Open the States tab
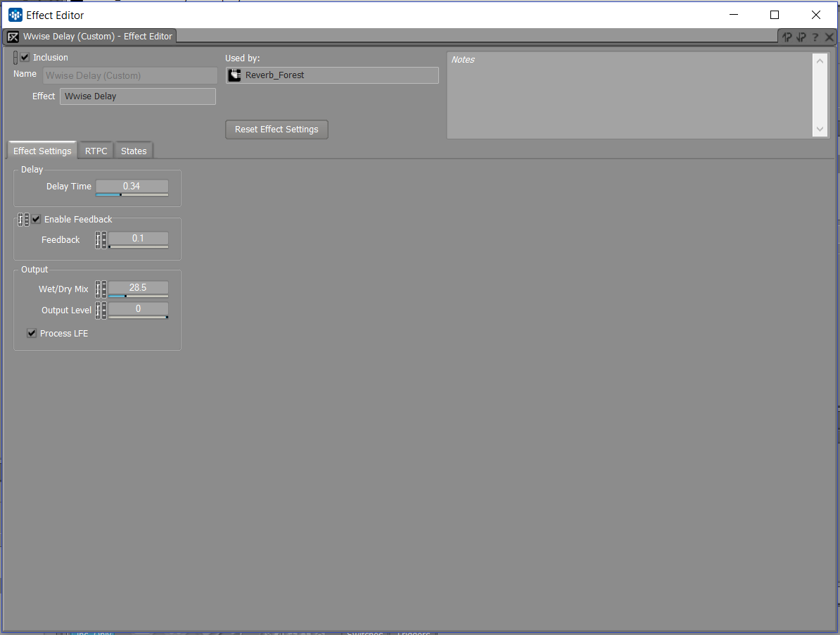 pos(134,151)
